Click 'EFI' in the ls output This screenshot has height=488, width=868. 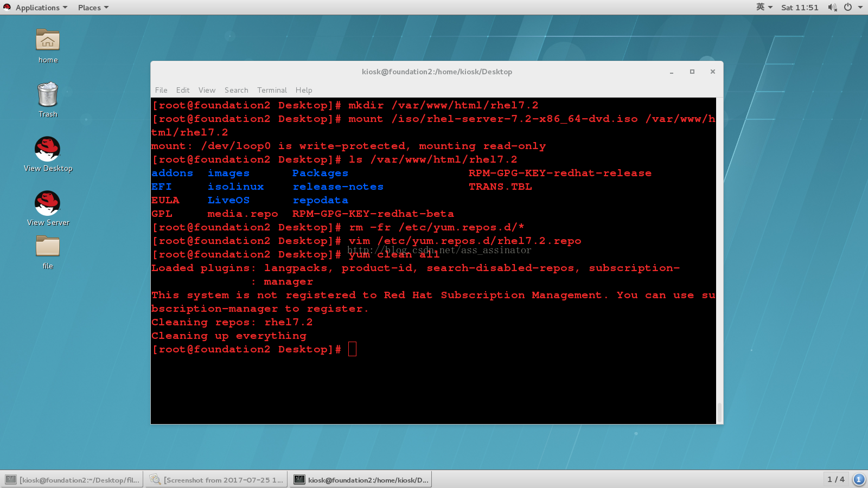tap(162, 187)
